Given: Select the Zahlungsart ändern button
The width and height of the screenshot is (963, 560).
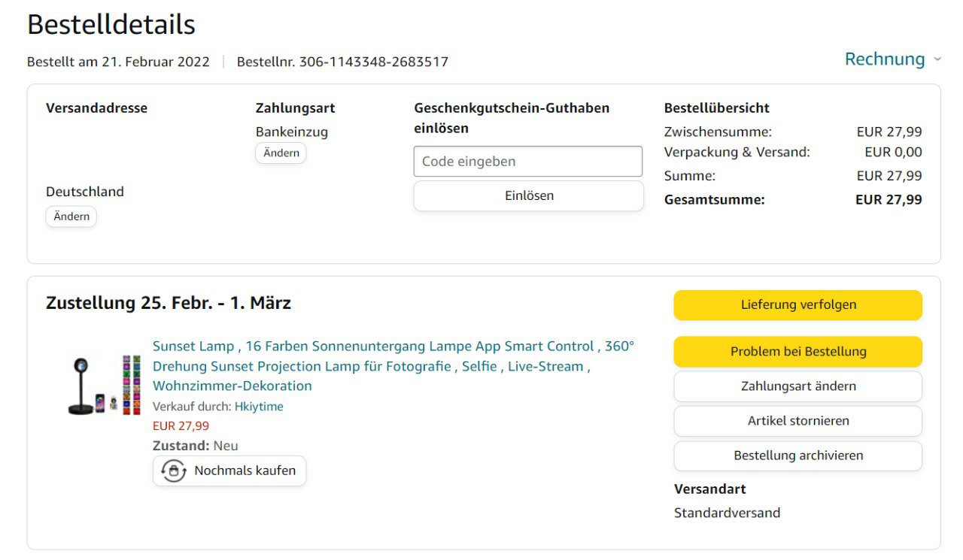Looking at the screenshot, I should 797,386.
